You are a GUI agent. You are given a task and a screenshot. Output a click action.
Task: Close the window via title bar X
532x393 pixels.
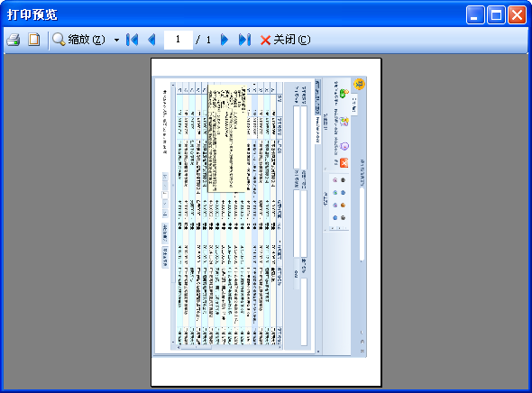[x=517, y=15]
